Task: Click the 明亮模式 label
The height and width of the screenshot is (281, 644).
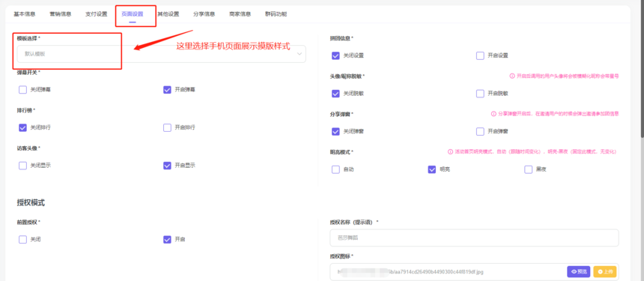Action: pos(341,151)
